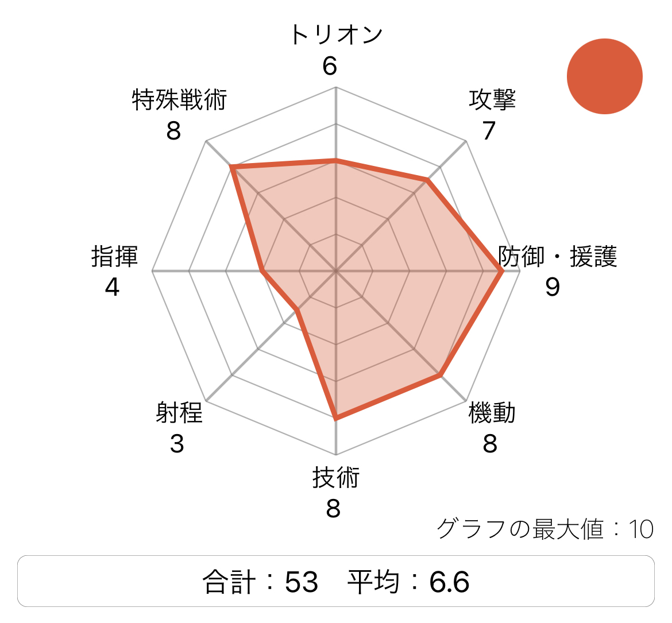Click the 特殊戦術 data point vertex
Image resolution: width=672 pixels, height=623 pixels.
pos(232,167)
